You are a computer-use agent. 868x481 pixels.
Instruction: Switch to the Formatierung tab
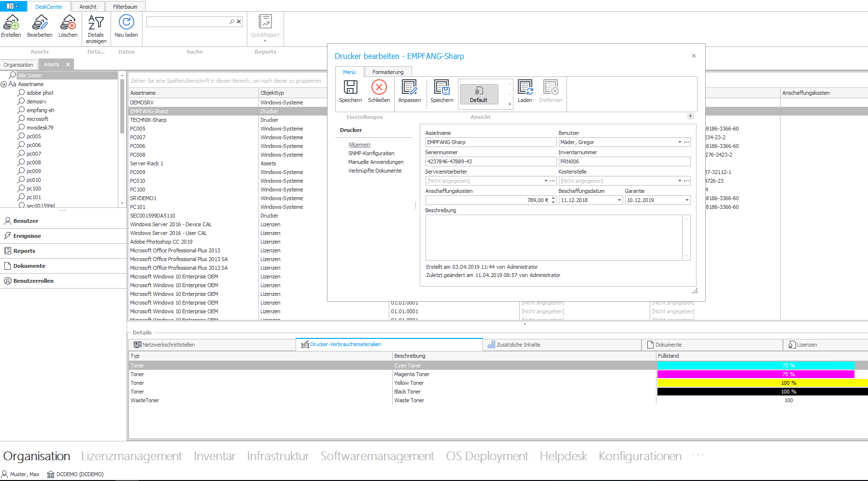(x=387, y=72)
